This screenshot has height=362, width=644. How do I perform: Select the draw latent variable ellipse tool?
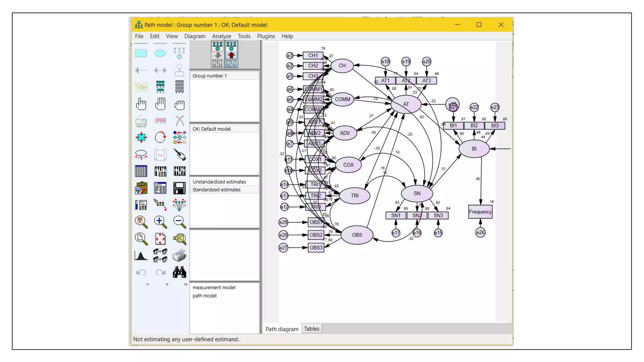point(160,53)
